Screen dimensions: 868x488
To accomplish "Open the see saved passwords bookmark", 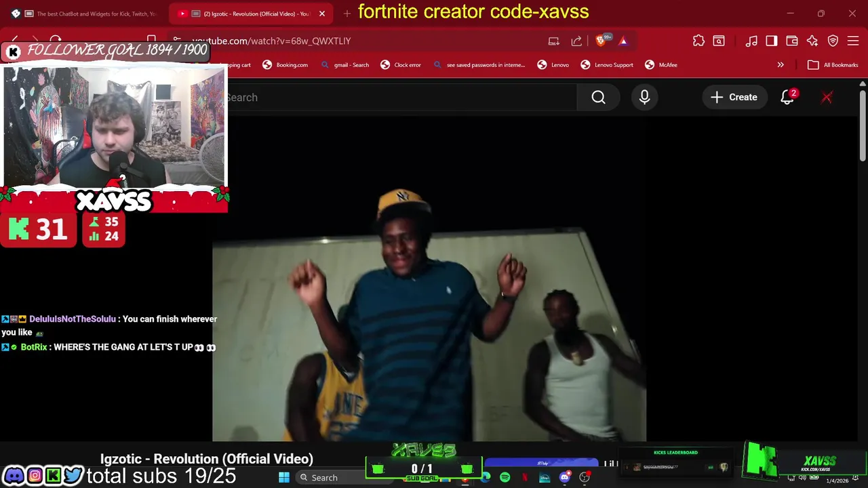I will [x=479, y=65].
